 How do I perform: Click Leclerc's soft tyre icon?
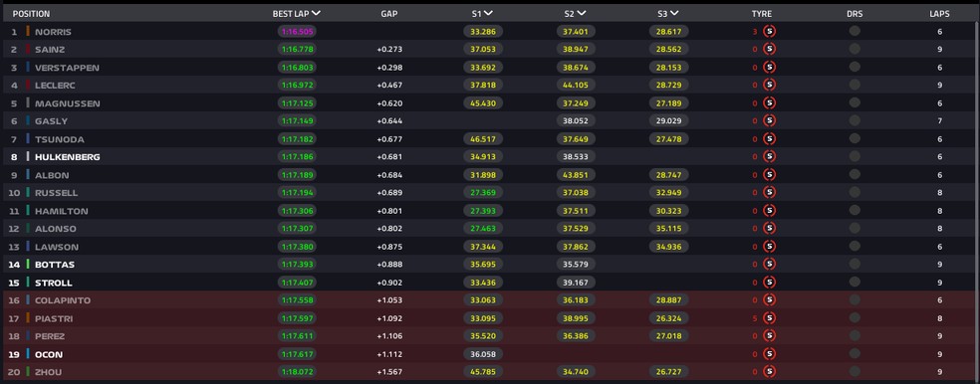[x=770, y=85]
